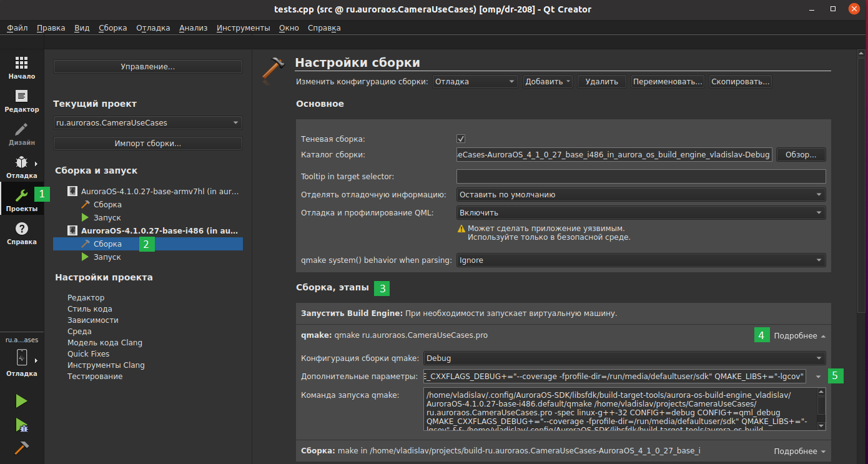Click the Tooltip in target selector field
868x464 pixels.
click(641, 177)
